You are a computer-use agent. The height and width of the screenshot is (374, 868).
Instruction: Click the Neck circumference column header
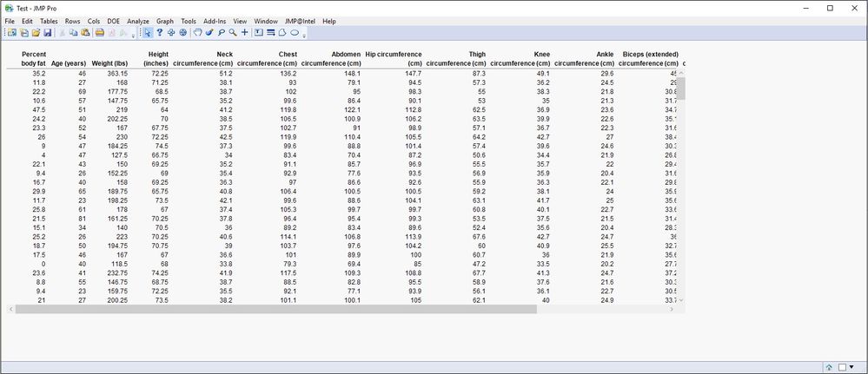203,59
